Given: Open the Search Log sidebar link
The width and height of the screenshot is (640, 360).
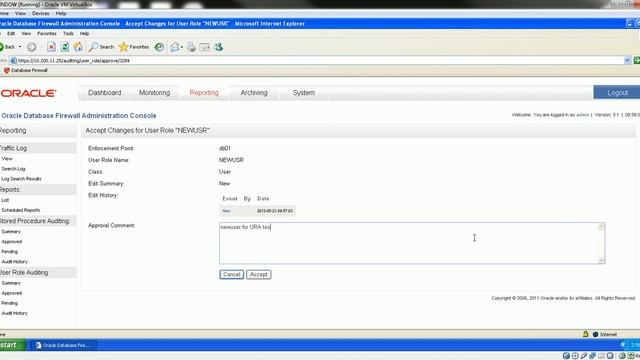Looking at the screenshot, I should [13, 169].
